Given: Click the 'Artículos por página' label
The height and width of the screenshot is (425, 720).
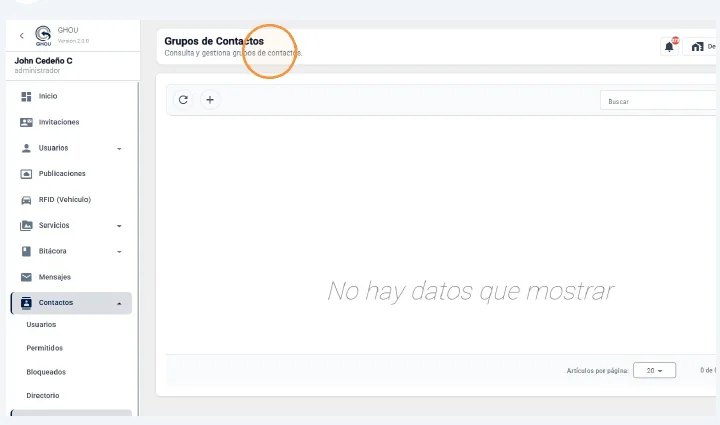Looking at the screenshot, I should 597,370.
